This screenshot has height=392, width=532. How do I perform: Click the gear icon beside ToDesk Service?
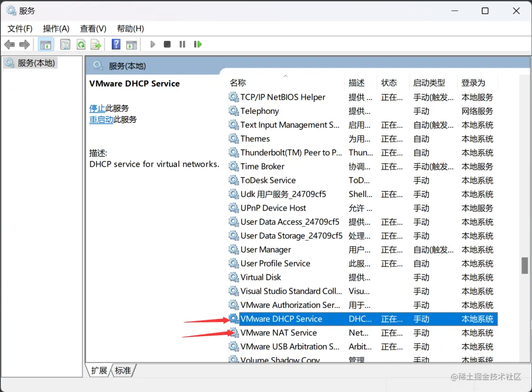click(x=234, y=180)
